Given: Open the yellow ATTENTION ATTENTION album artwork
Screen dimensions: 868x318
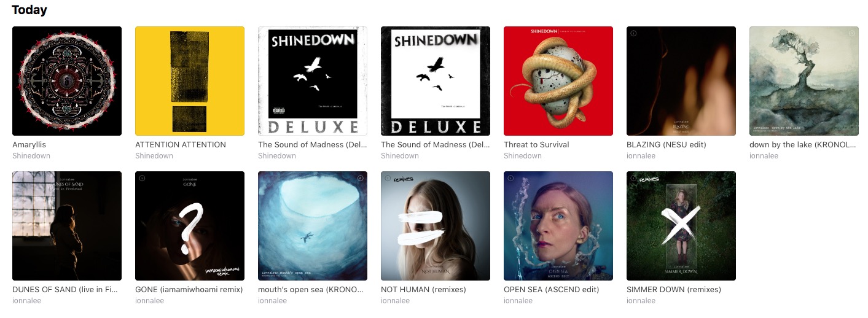Looking at the screenshot, I should (190, 81).
